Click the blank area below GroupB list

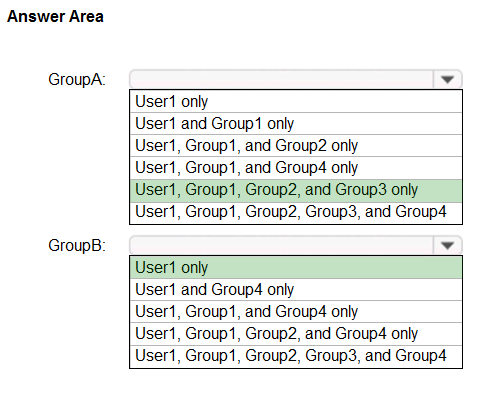click(x=296, y=385)
